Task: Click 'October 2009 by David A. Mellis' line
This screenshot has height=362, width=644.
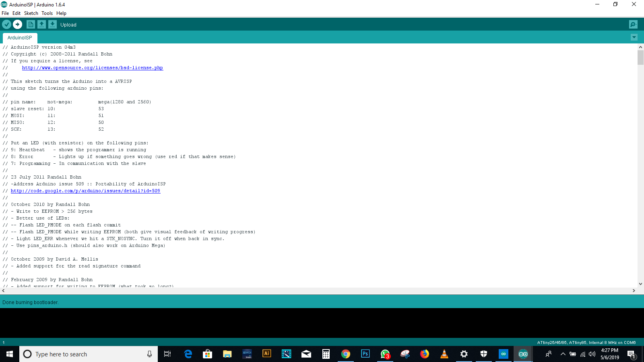Action: point(50,259)
